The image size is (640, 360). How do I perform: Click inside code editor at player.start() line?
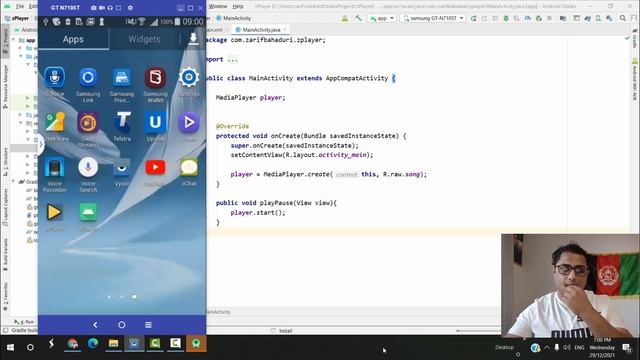(x=258, y=213)
